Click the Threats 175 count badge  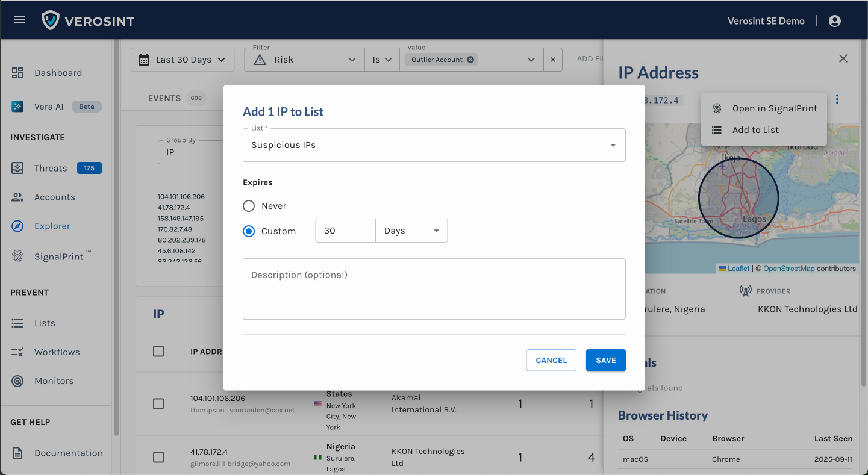click(89, 168)
